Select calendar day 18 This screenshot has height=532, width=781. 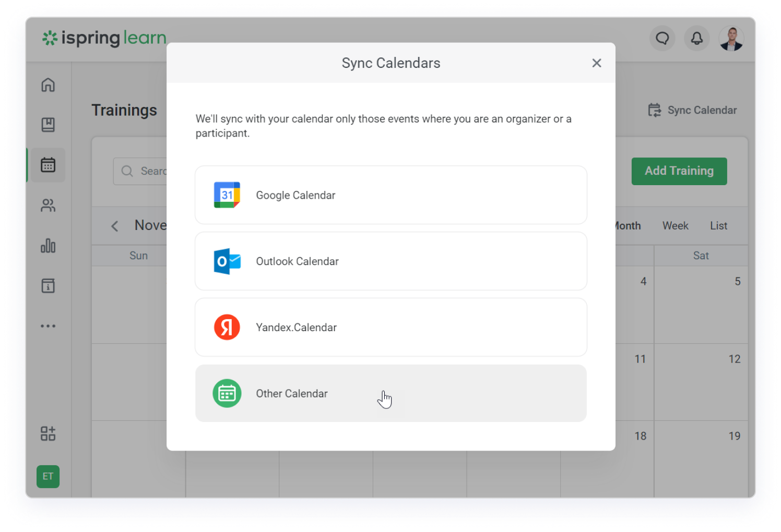[641, 436]
